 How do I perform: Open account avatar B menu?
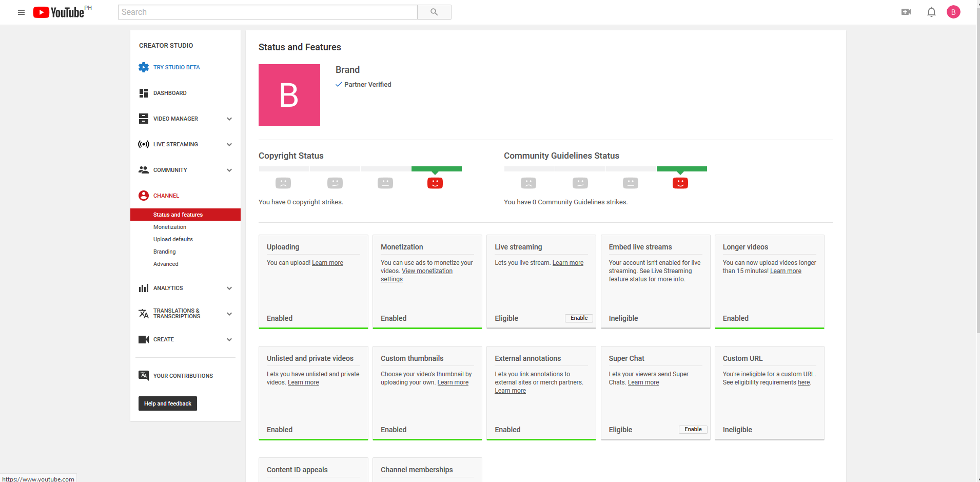pos(953,12)
